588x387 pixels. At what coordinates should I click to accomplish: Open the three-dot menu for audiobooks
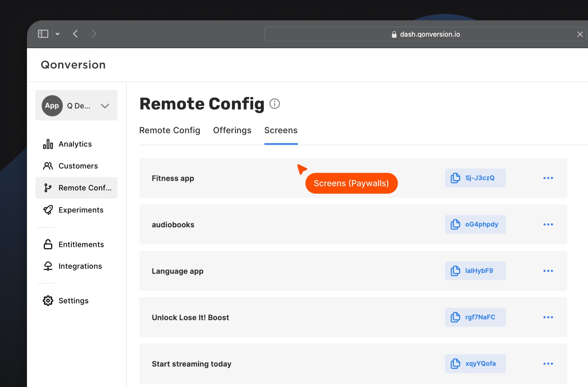click(x=548, y=224)
